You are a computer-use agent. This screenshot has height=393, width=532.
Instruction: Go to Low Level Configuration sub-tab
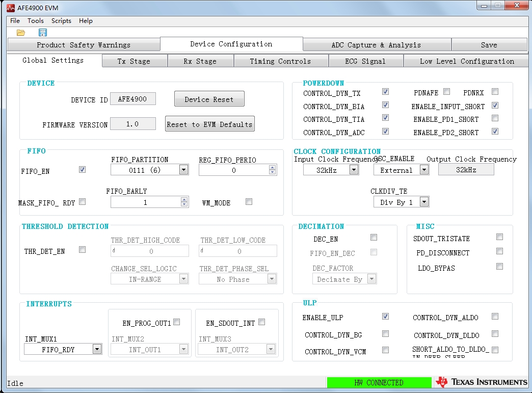click(x=467, y=61)
